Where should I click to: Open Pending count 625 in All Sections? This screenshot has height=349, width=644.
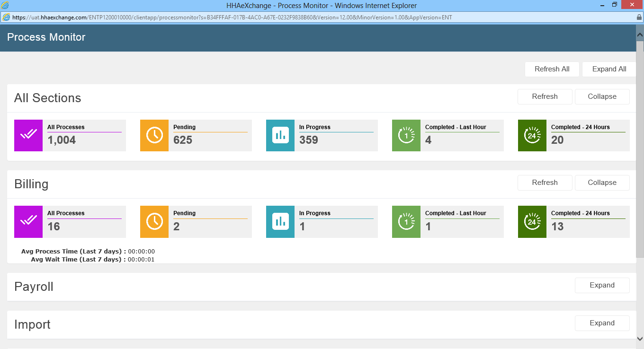[183, 140]
